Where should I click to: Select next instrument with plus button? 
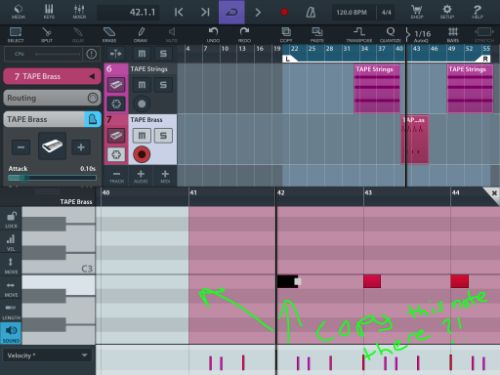coord(81,147)
